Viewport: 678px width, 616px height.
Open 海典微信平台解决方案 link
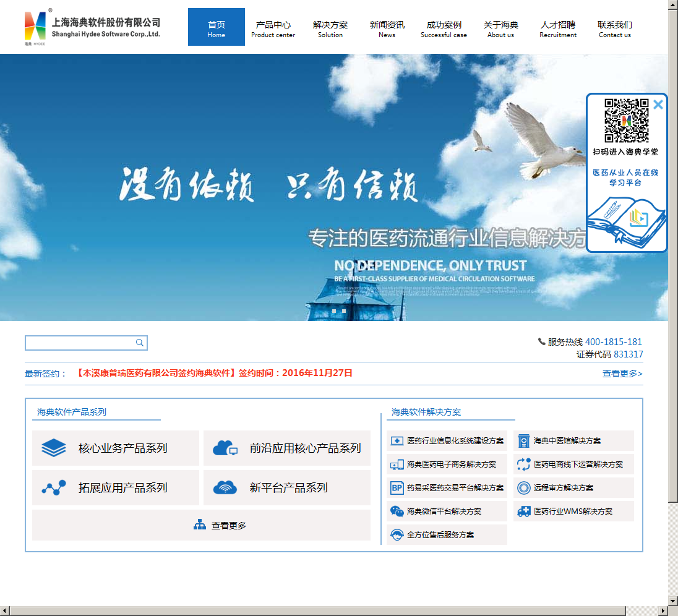click(x=447, y=511)
